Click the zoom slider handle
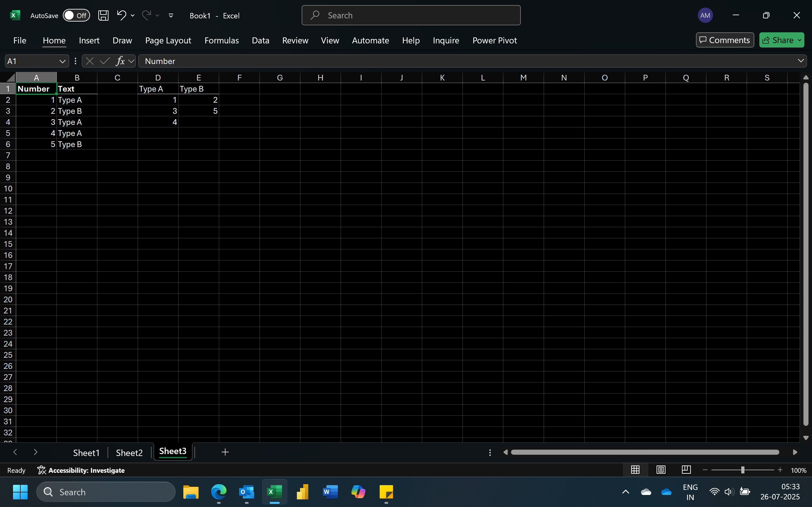 coord(743,470)
